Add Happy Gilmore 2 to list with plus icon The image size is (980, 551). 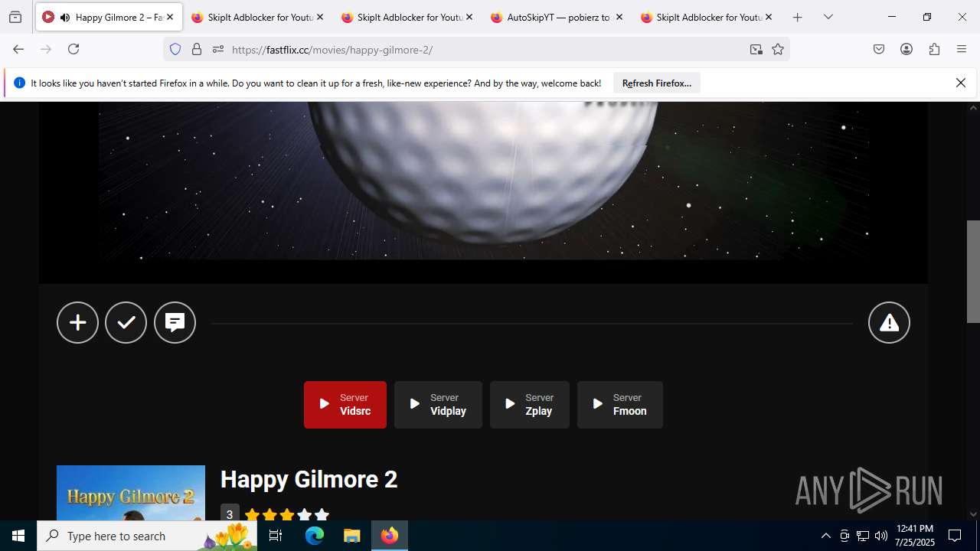pos(77,323)
